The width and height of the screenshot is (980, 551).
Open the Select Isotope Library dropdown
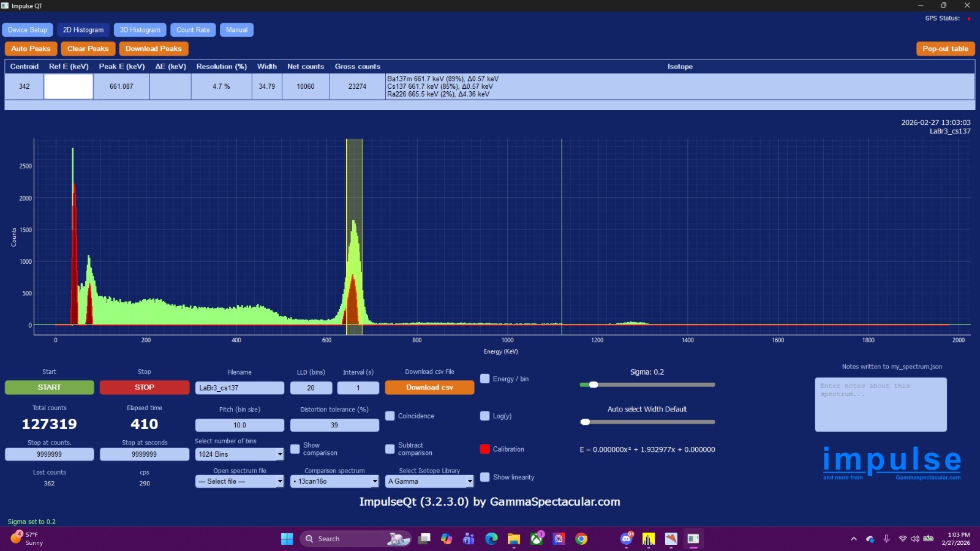429,482
